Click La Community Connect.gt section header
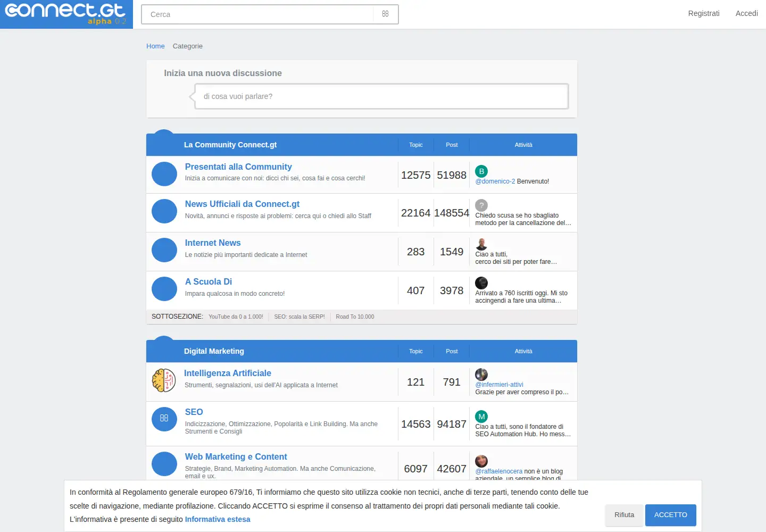 click(x=230, y=145)
